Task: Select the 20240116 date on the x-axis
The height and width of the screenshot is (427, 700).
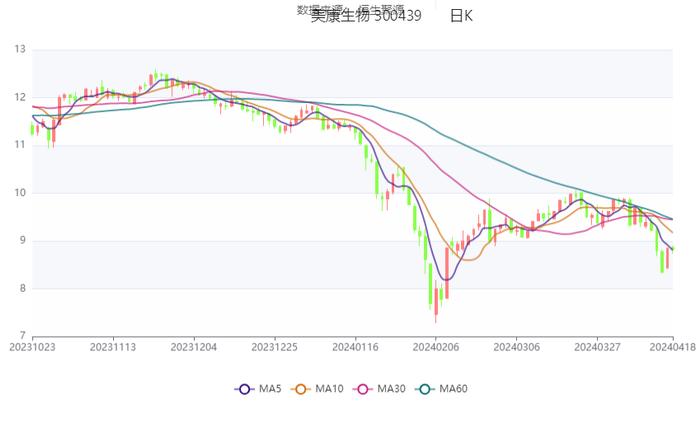Action: (x=356, y=347)
